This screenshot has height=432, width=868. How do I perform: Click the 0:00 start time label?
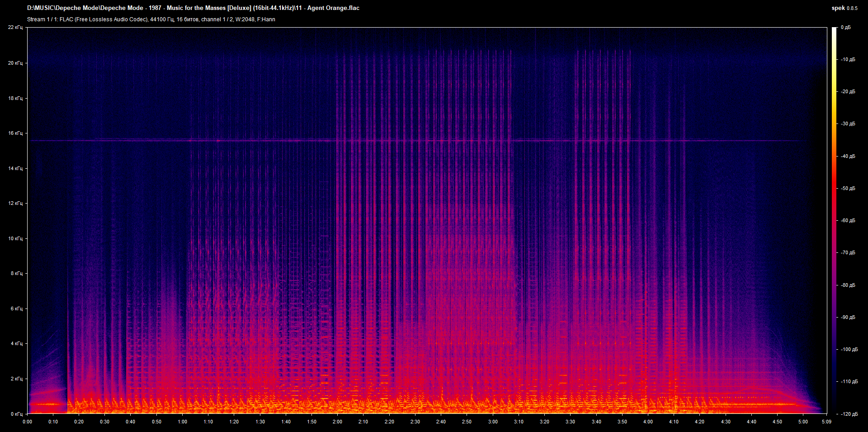27,422
